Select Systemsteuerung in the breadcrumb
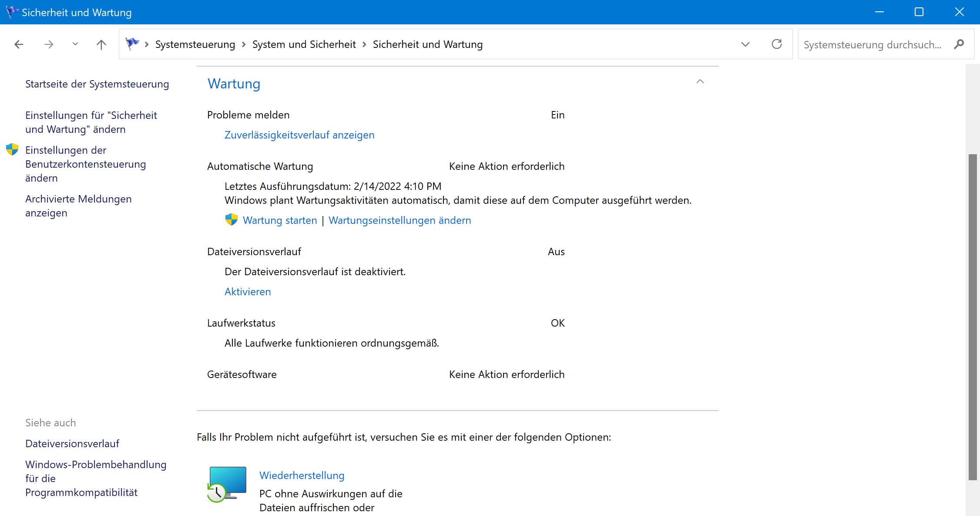This screenshot has height=516, width=980. click(195, 44)
